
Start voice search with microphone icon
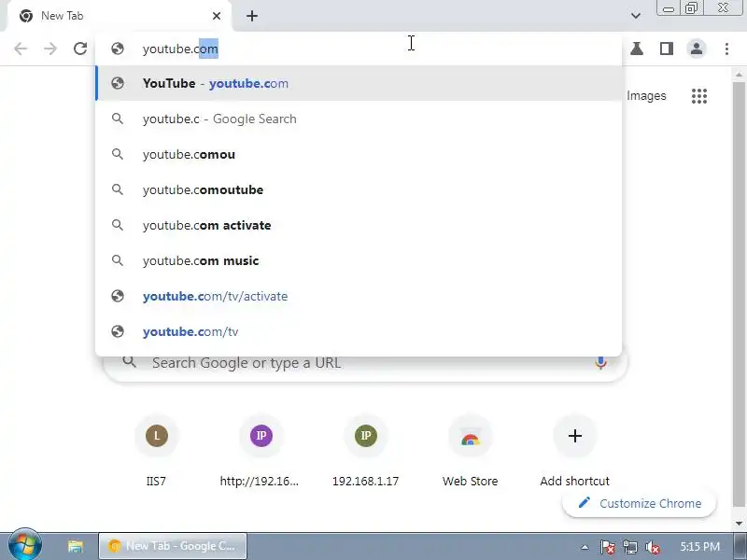pos(600,363)
